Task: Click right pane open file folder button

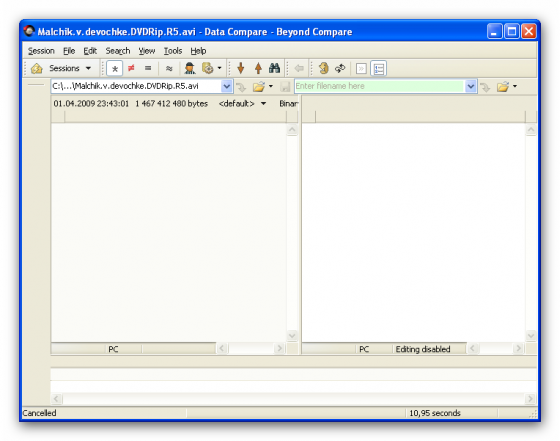Action: [x=503, y=86]
